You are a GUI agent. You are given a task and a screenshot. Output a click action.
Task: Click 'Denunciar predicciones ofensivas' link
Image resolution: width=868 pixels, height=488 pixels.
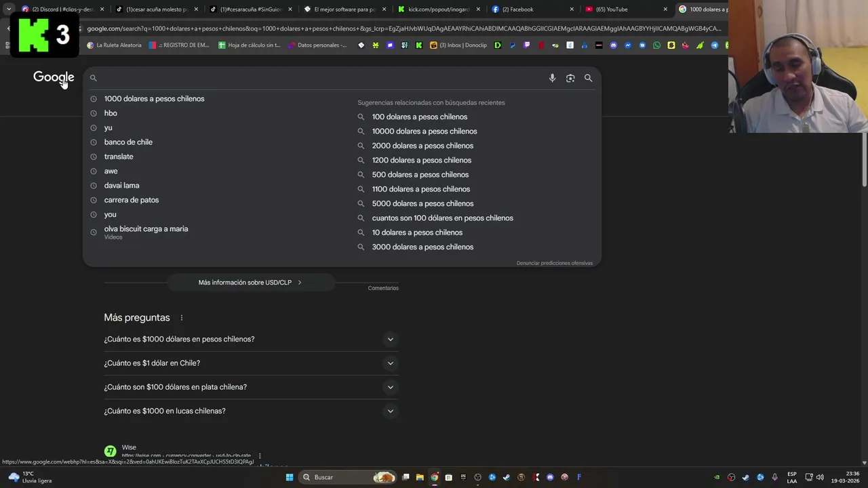click(555, 263)
